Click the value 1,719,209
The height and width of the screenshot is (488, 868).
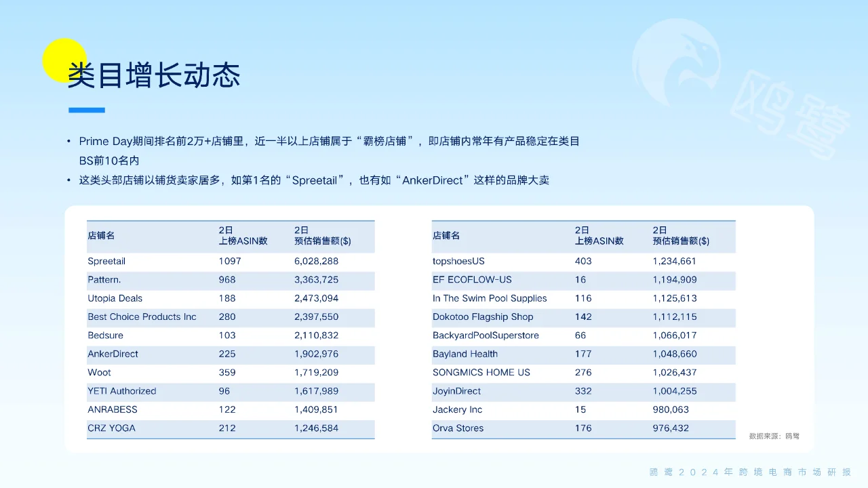coord(317,372)
